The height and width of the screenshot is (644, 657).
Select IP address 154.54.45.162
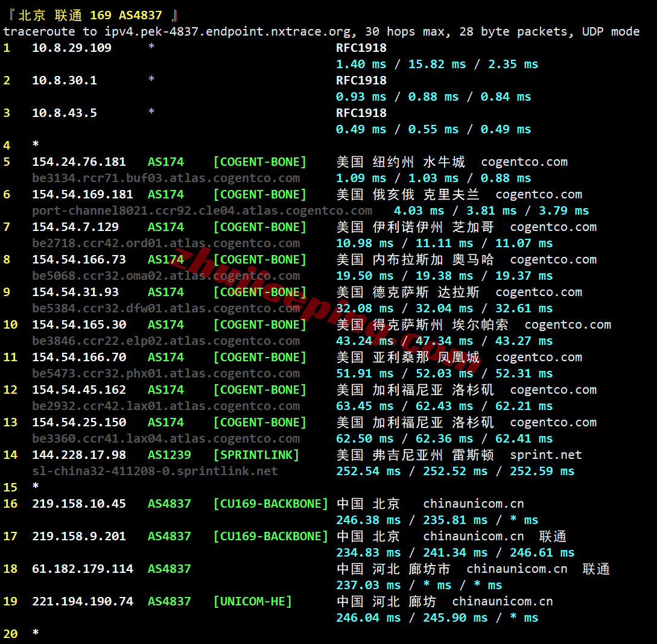coord(79,390)
